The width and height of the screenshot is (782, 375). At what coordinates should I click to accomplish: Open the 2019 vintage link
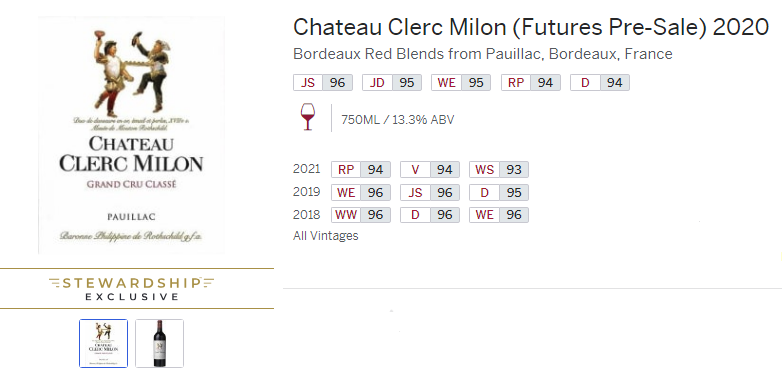[x=306, y=192]
